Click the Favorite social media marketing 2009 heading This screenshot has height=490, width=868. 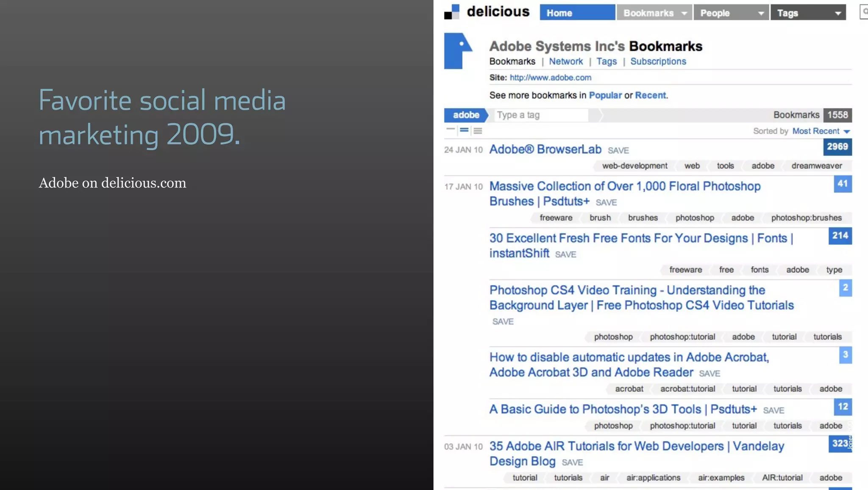tap(162, 117)
